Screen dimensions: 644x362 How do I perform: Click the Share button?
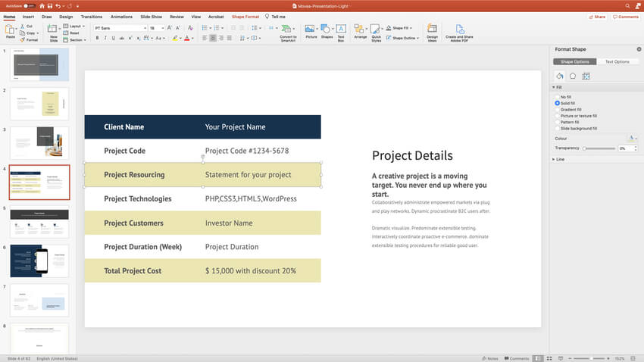(x=598, y=16)
